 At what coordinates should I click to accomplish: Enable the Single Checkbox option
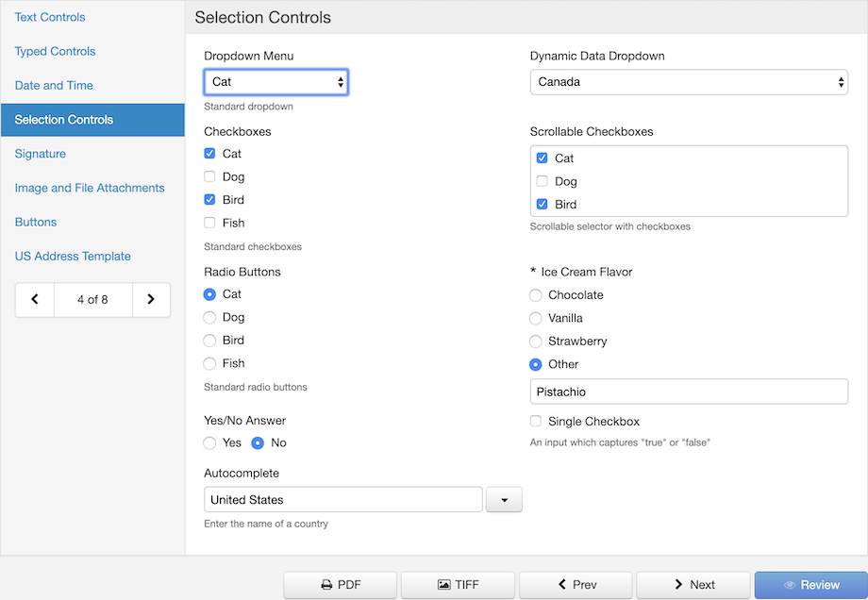coord(535,421)
